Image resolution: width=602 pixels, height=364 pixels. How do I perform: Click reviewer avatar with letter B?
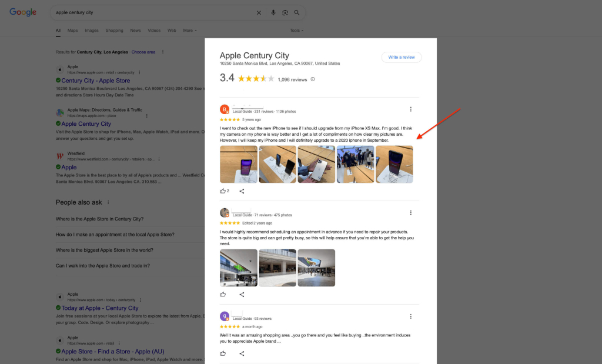[225, 109]
